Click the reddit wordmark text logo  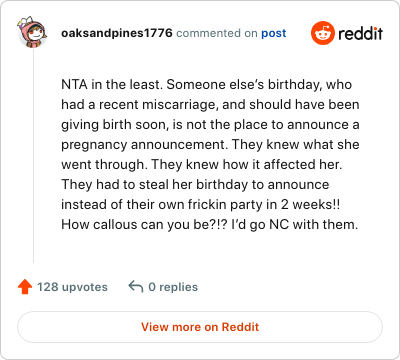(360, 33)
